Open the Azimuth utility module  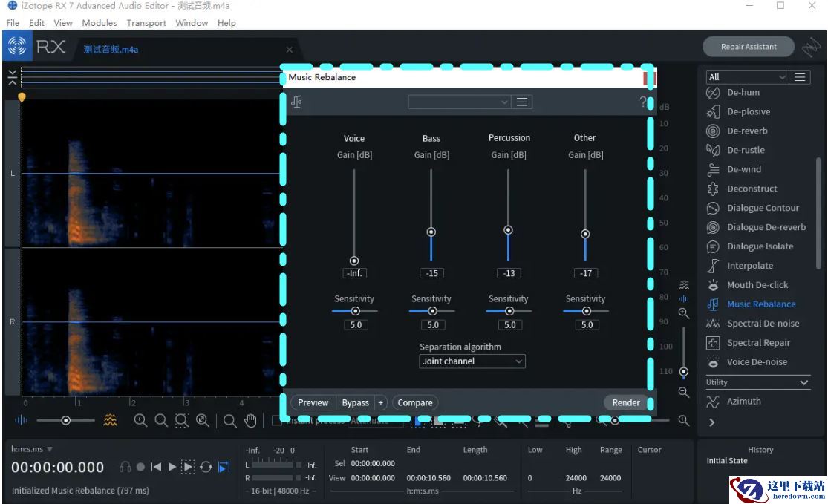pyautogui.click(x=743, y=401)
